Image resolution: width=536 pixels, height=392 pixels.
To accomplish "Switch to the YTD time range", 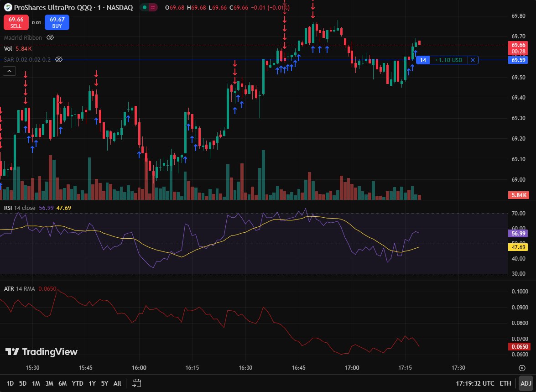I will (78, 383).
